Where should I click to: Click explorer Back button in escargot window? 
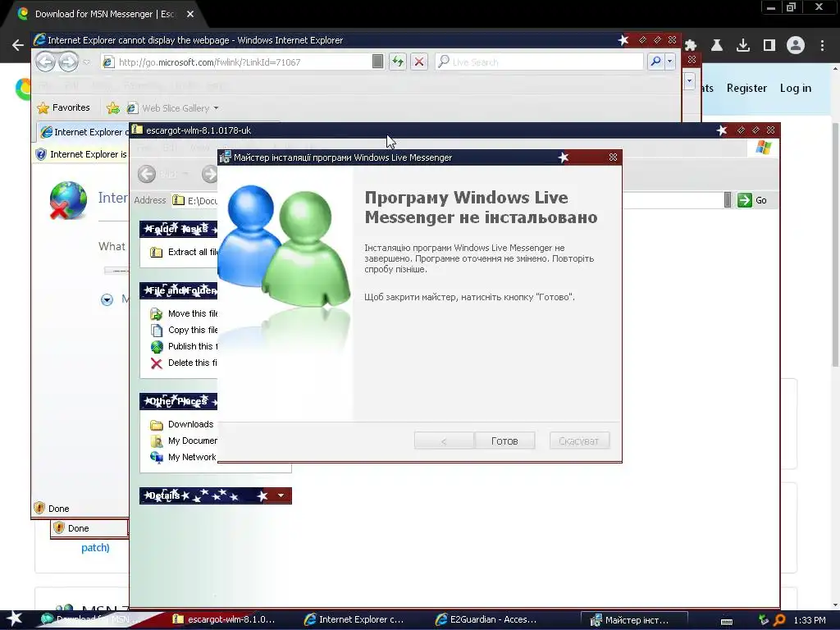pyautogui.click(x=147, y=174)
